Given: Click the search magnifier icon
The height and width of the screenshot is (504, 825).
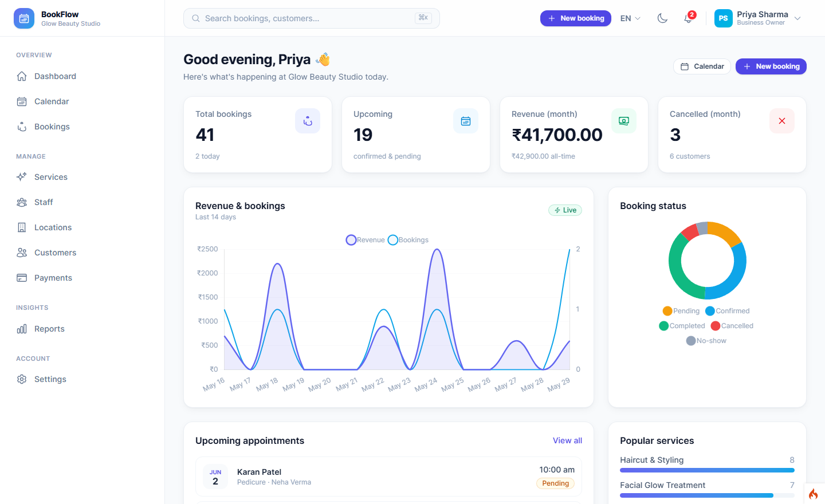Looking at the screenshot, I should (x=196, y=18).
